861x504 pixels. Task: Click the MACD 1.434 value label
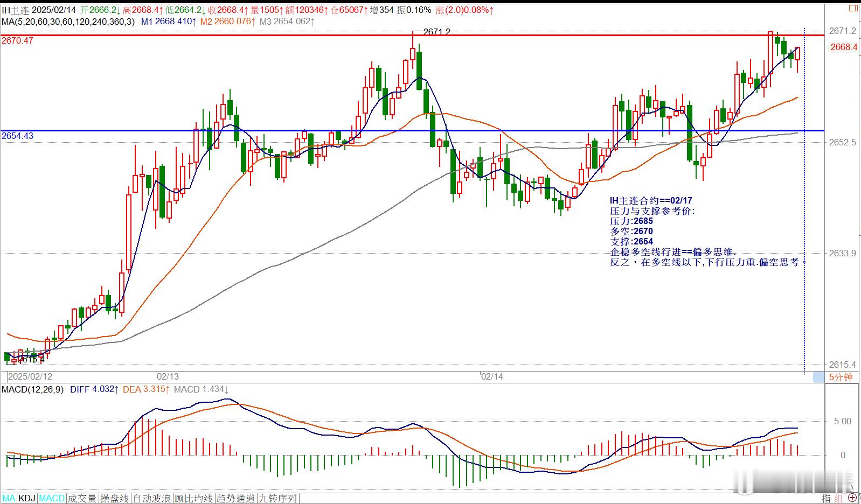click(201, 389)
